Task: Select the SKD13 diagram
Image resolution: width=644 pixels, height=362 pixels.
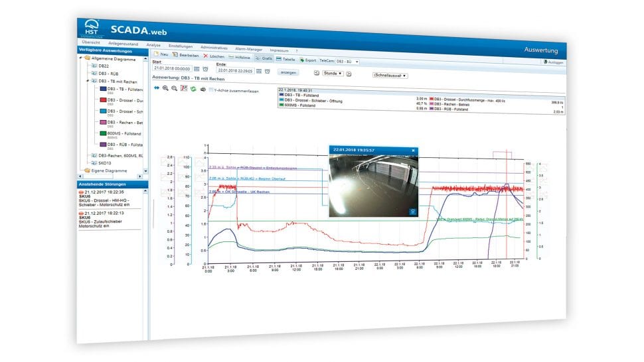Action: click(102, 162)
